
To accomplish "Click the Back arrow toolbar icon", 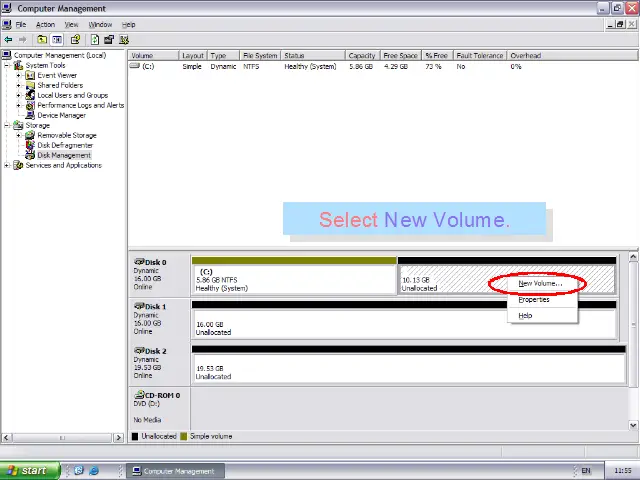I will pyautogui.click(x=8, y=40).
